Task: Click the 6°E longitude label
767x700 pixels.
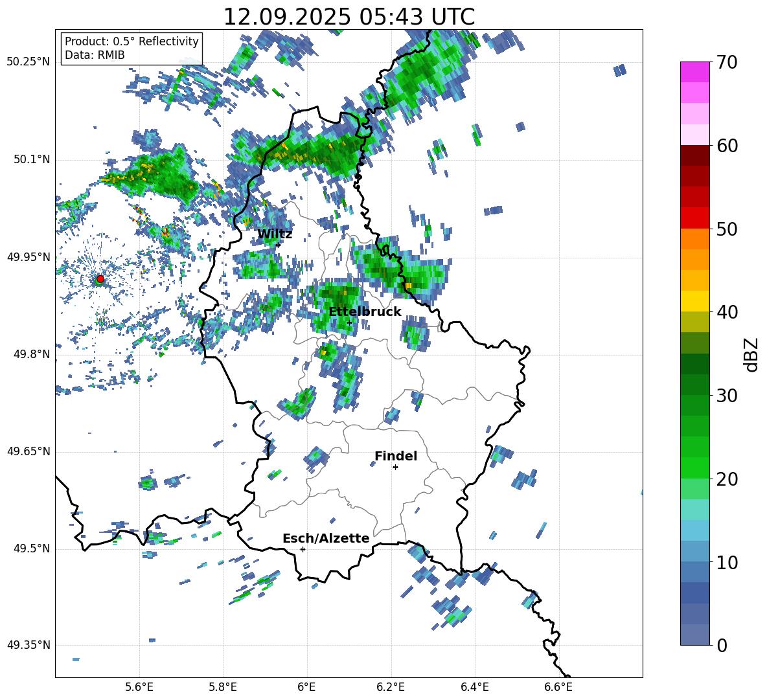Action: (x=306, y=687)
